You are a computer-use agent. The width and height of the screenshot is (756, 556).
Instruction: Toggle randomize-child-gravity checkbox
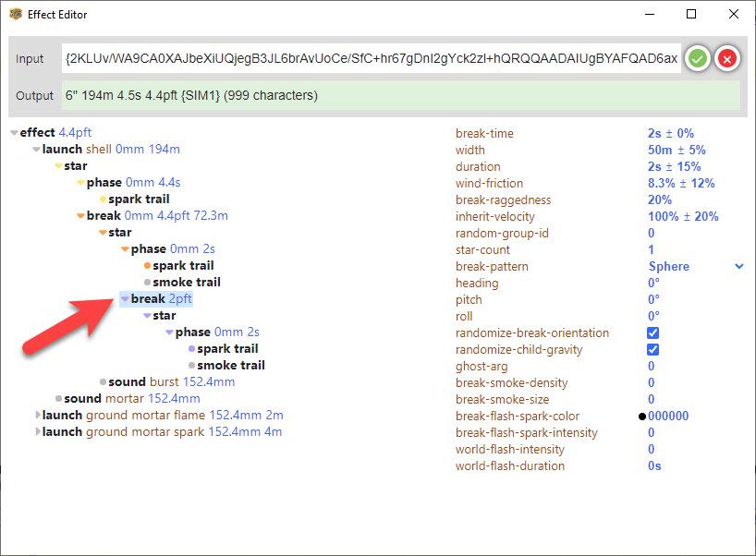(x=652, y=350)
